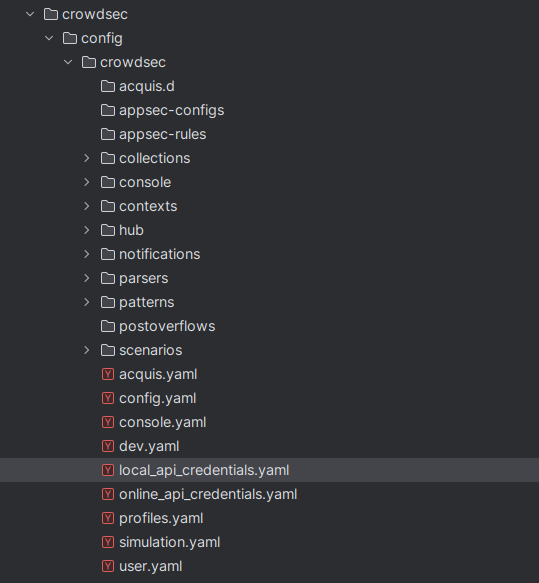Click the folder icon beside appsec-rules
This screenshot has height=583, width=539.
coord(108,134)
